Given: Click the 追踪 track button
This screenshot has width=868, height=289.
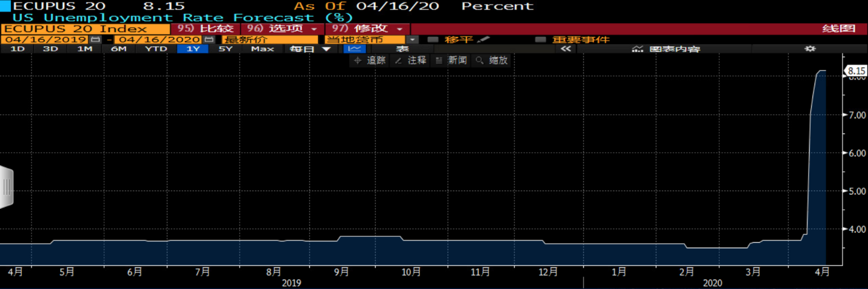Looking at the screenshot, I should click(x=369, y=60).
